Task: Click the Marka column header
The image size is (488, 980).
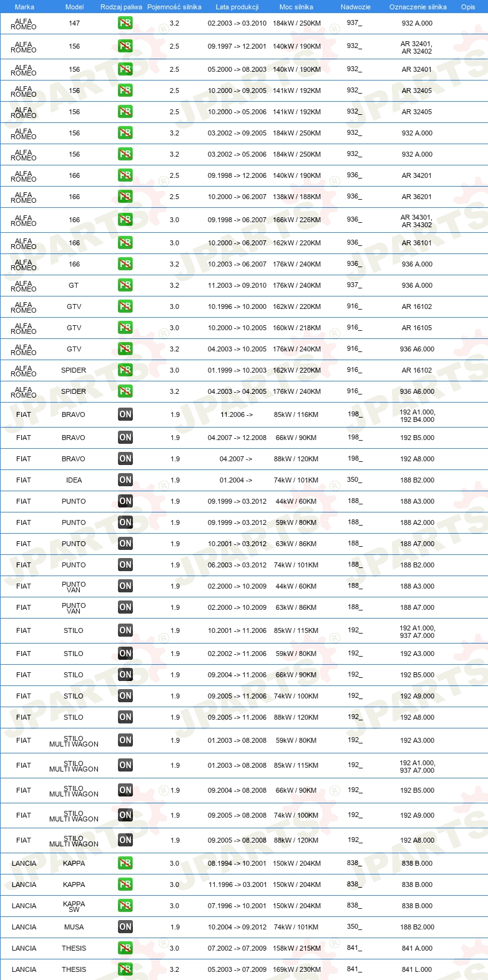Action: click(x=24, y=7)
